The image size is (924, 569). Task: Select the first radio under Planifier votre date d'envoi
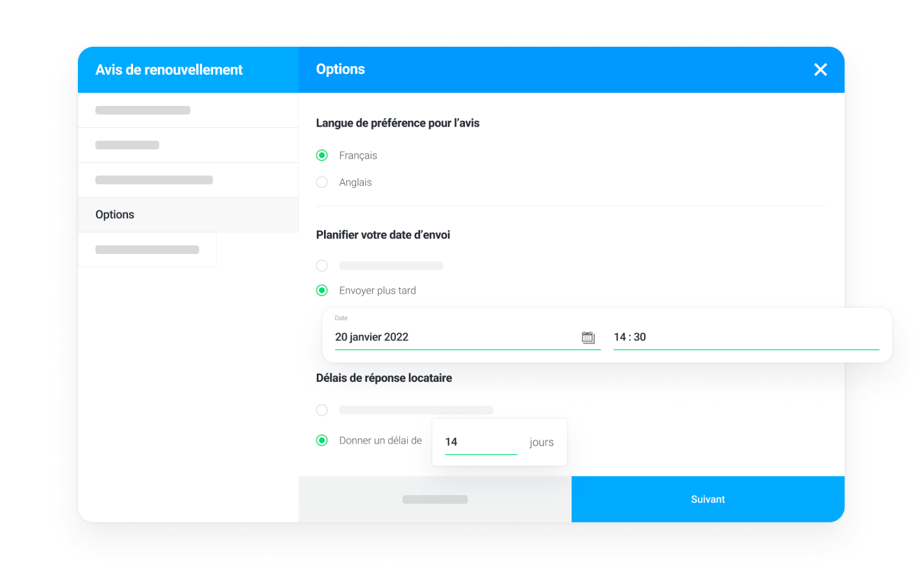pyautogui.click(x=322, y=266)
